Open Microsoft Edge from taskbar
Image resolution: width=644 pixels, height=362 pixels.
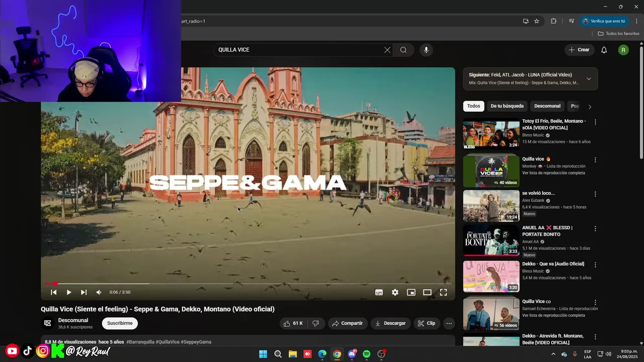click(322, 354)
